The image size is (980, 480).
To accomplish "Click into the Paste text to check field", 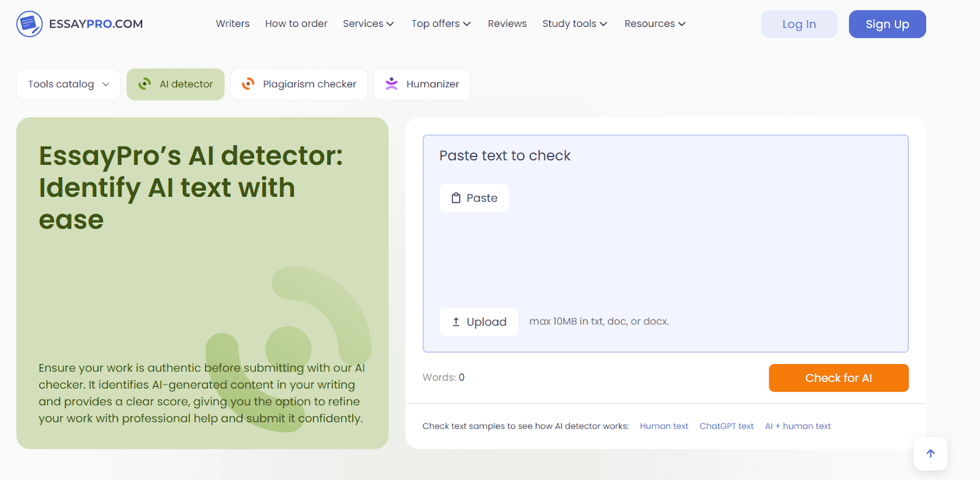I will coord(666,243).
